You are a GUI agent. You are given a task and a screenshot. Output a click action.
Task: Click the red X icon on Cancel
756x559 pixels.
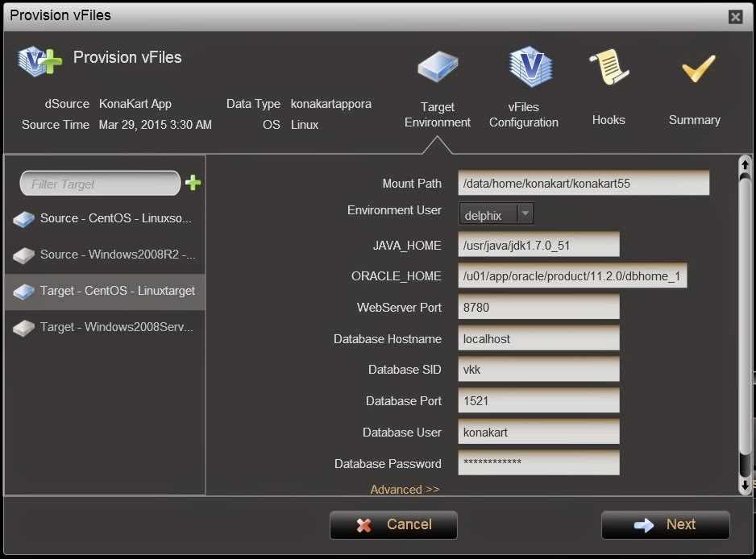(364, 525)
